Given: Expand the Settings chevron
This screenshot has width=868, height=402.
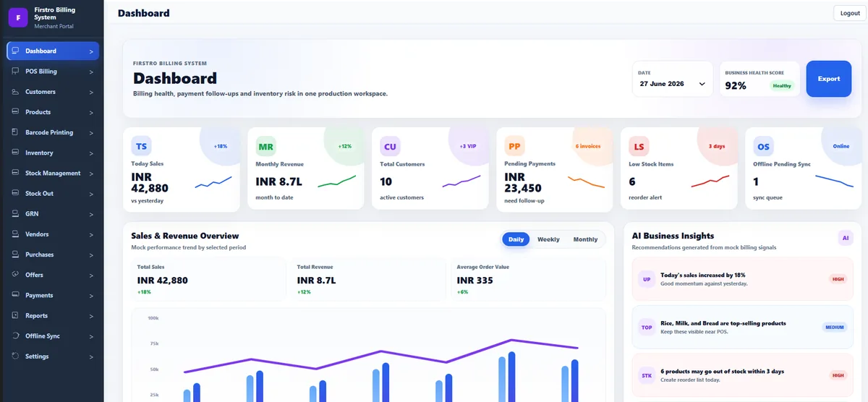Looking at the screenshot, I should 91,356.
